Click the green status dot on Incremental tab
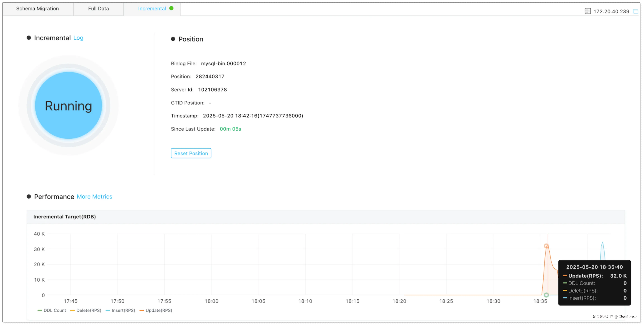The width and height of the screenshot is (644, 326). [x=171, y=8]
